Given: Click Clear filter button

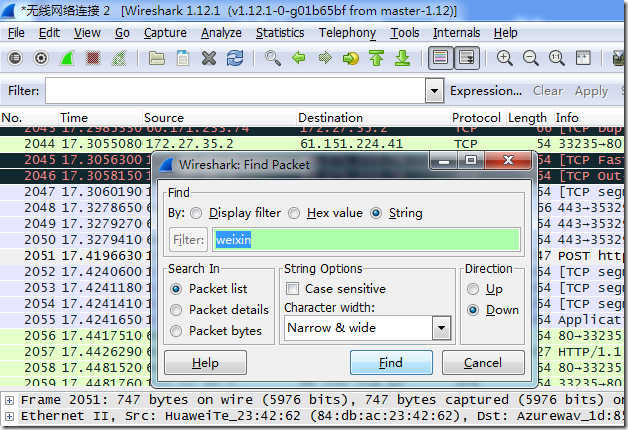Looking at the screenshot, I should (x=547, y=91).
